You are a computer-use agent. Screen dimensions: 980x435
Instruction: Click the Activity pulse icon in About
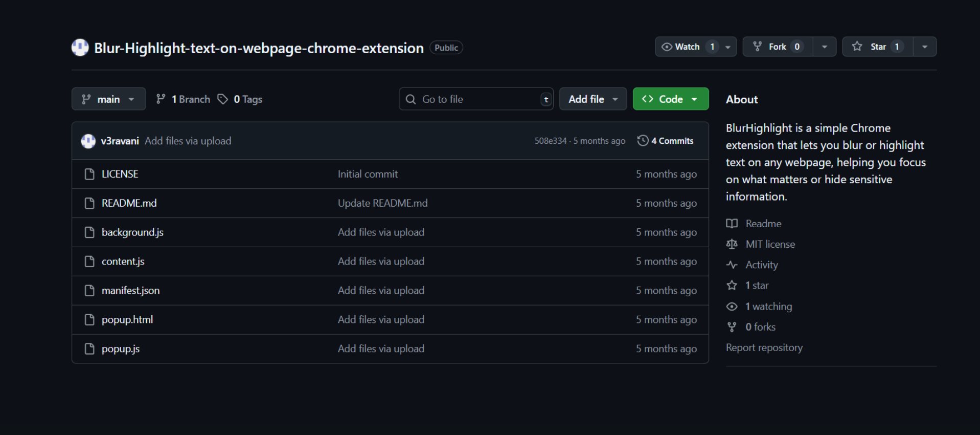pos(732,265)
